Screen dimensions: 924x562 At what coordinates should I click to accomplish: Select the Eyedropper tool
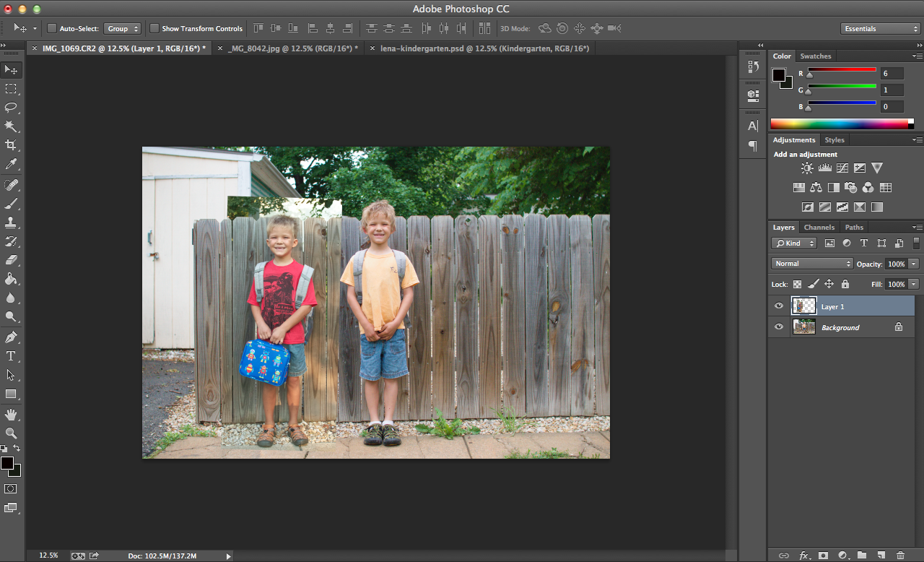click(11, 165)
